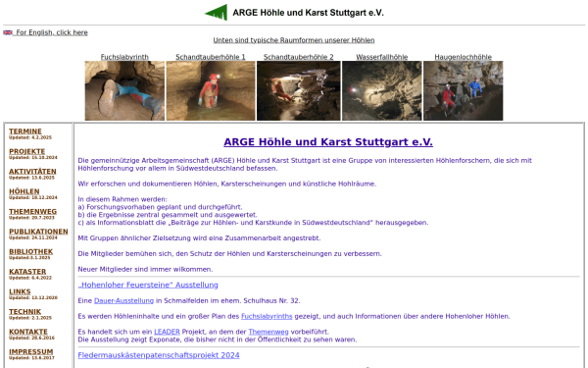This screenshot has width=588, height=368.
Task: Open the BIBLIOTHEK sidebar link
Action: pyautogui.click(x=30, y=251)
